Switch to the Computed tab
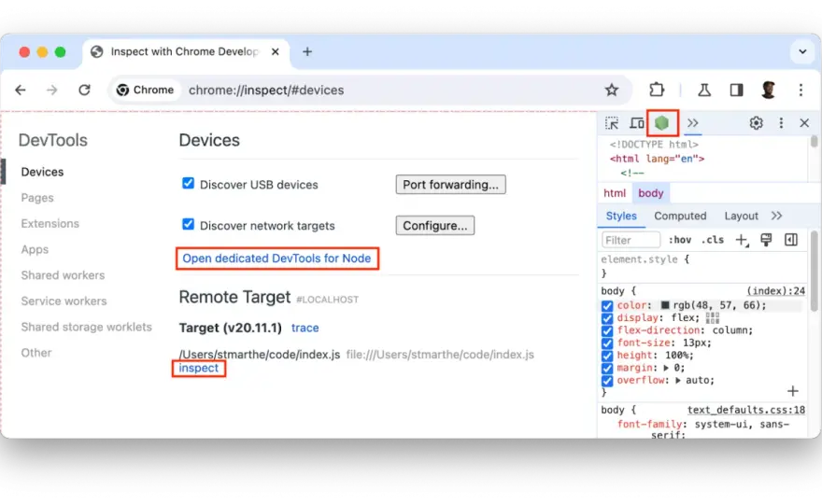The height and width of the screenshot is (504, 822). (680, 216)
